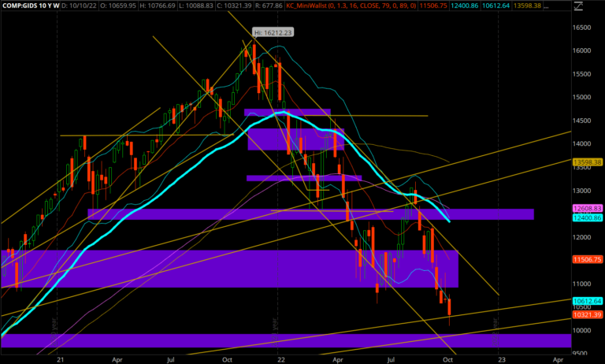This screenshot has width=605, height=364.
Task: Click the 12400.86 cyan price tag on axis
Action: click(587, 217)
